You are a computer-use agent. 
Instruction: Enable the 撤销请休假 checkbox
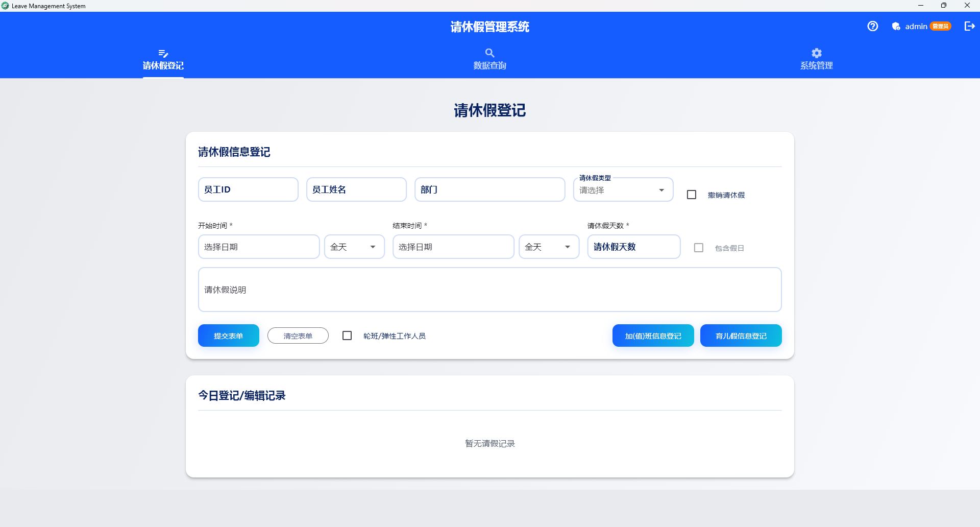click(692, 195)
